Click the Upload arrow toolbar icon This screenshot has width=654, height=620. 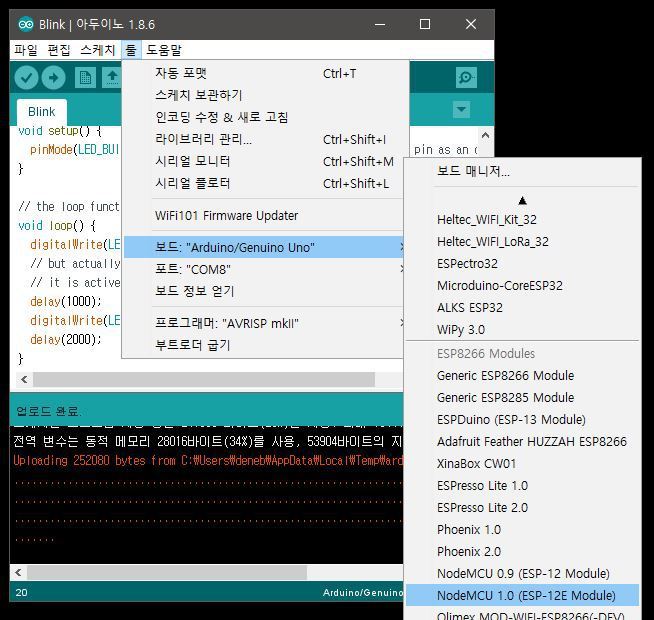(x=53, y=78)
